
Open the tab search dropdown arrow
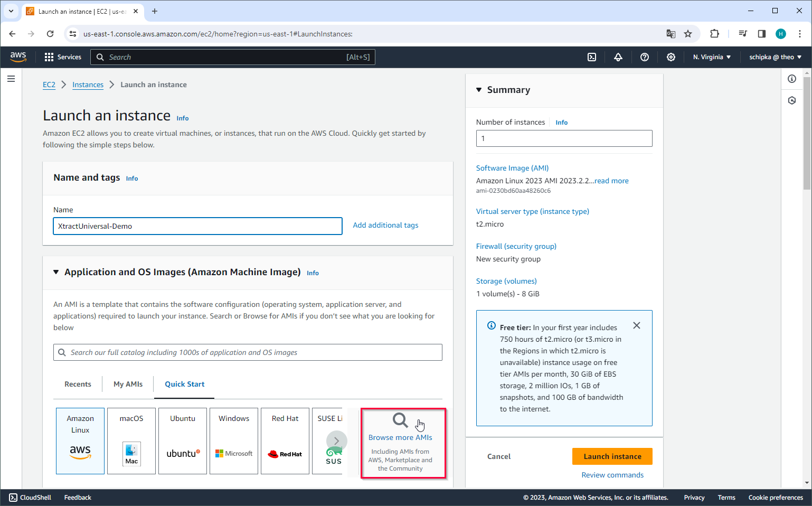[11, 11]
